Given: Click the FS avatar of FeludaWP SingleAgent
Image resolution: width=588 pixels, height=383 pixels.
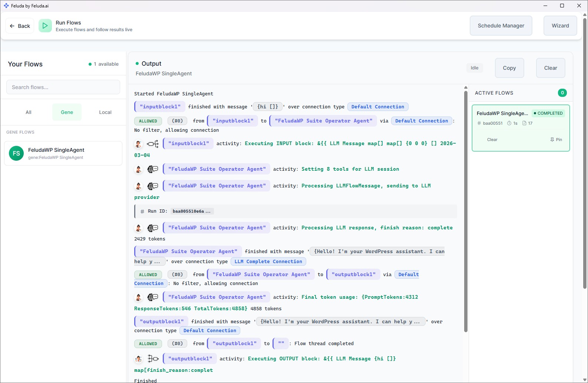Looking at the screenshot, I should (x=16, y=153).
